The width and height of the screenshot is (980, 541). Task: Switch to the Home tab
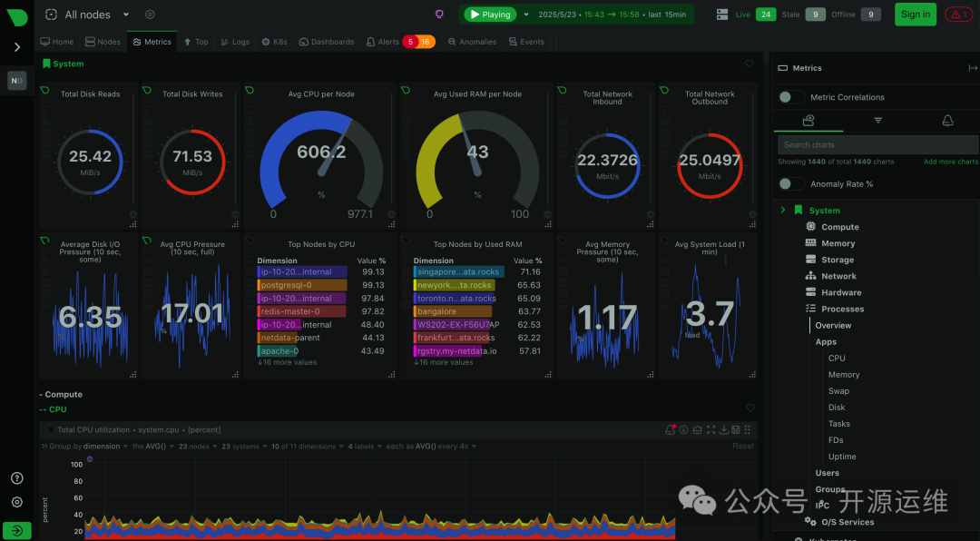click(57, 42)
